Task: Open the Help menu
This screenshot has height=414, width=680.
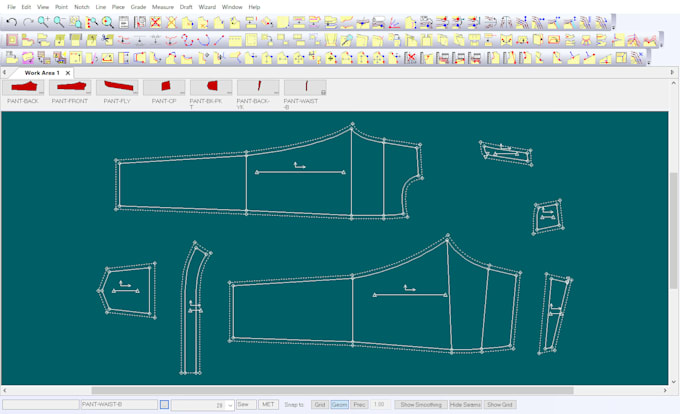Action: pos(254,7)
